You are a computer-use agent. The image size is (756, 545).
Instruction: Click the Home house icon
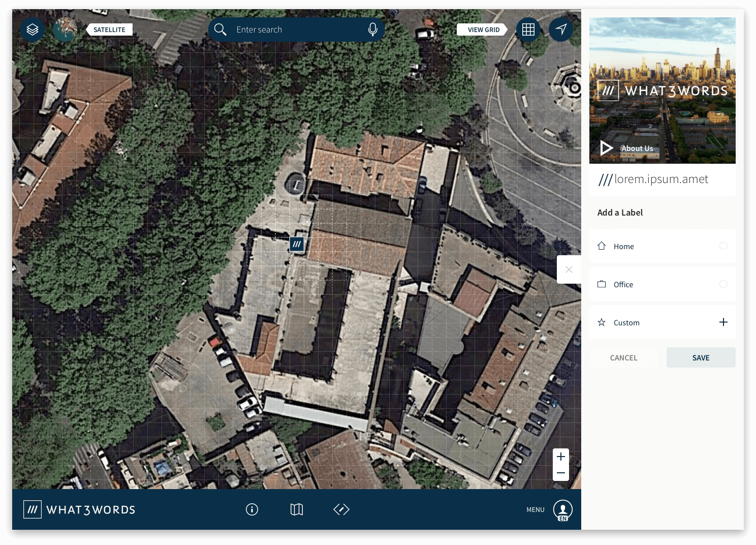pos(602,246)
